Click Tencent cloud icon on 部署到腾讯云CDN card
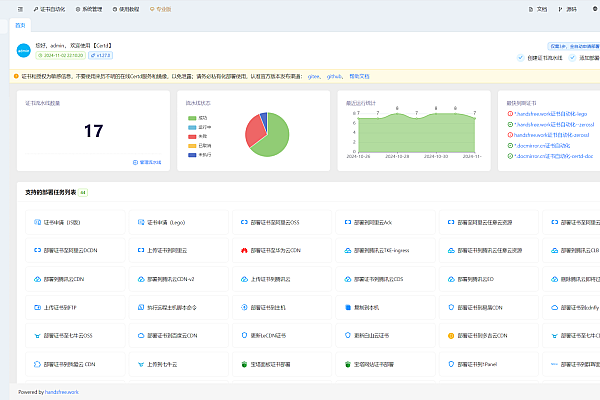This screenshot has width=600, height=400. (37, 279)
